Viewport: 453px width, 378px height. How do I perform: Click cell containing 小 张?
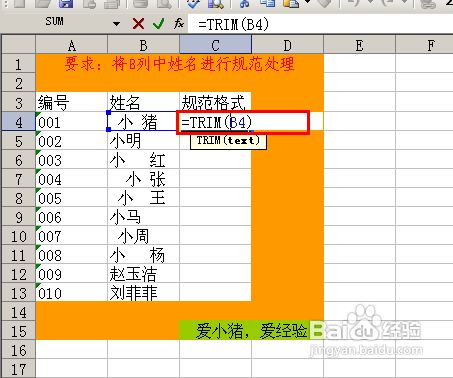point(143,178)
